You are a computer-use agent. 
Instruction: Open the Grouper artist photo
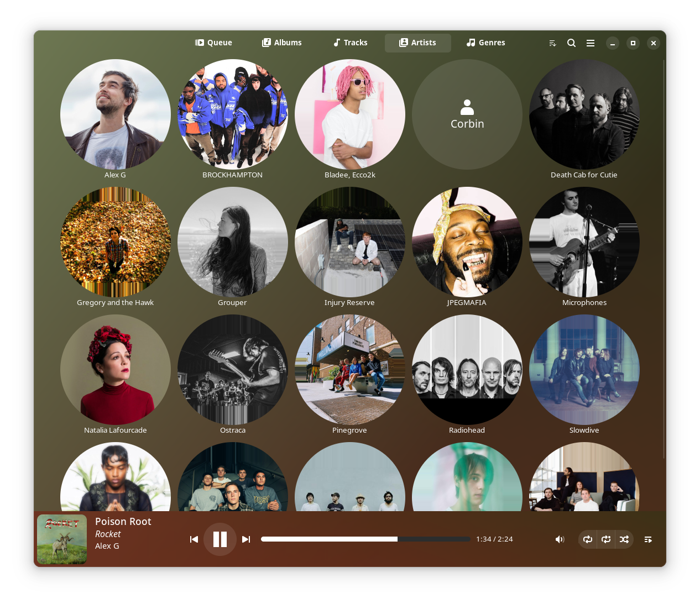(x=233, y=242)
